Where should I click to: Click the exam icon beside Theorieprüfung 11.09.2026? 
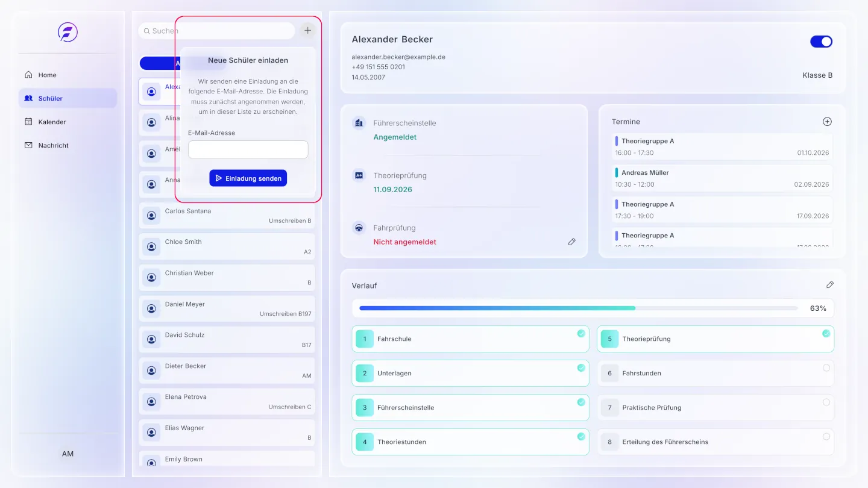coord(359,175)
